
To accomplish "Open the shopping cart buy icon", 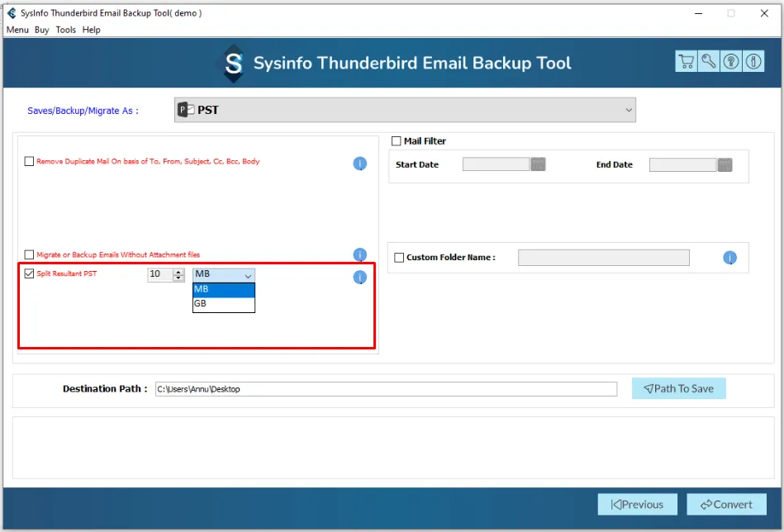I will click(x=686, y=61).
